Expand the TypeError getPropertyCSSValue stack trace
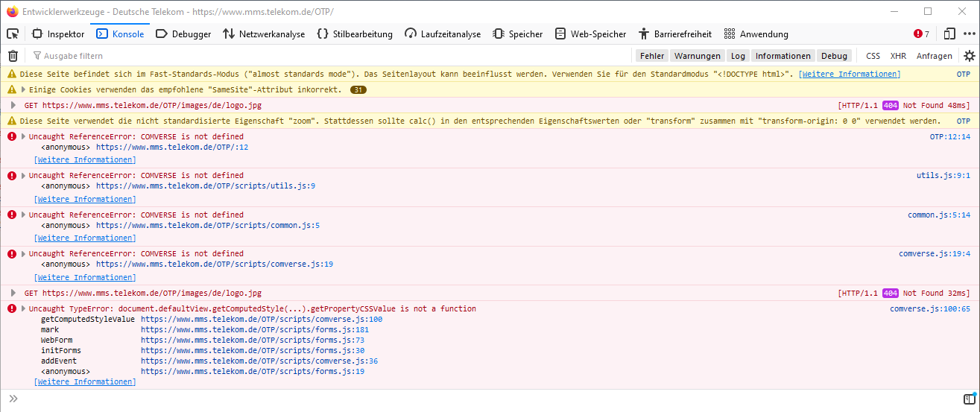Viewport: 980px width, 412px height. click(23, 308)
